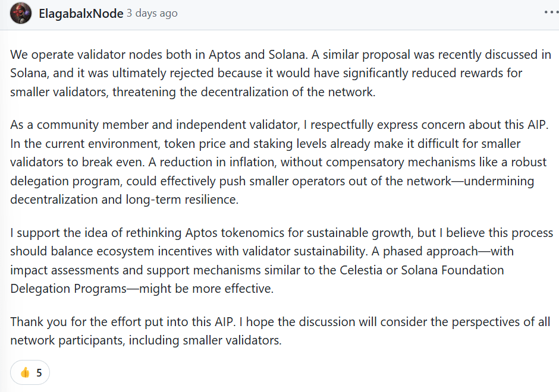The width and height of the screenshot is (559, 392).
Task: Click the paragraph starting 'I support the idea'
Action: pyautogui.click(x=282, y=261)
